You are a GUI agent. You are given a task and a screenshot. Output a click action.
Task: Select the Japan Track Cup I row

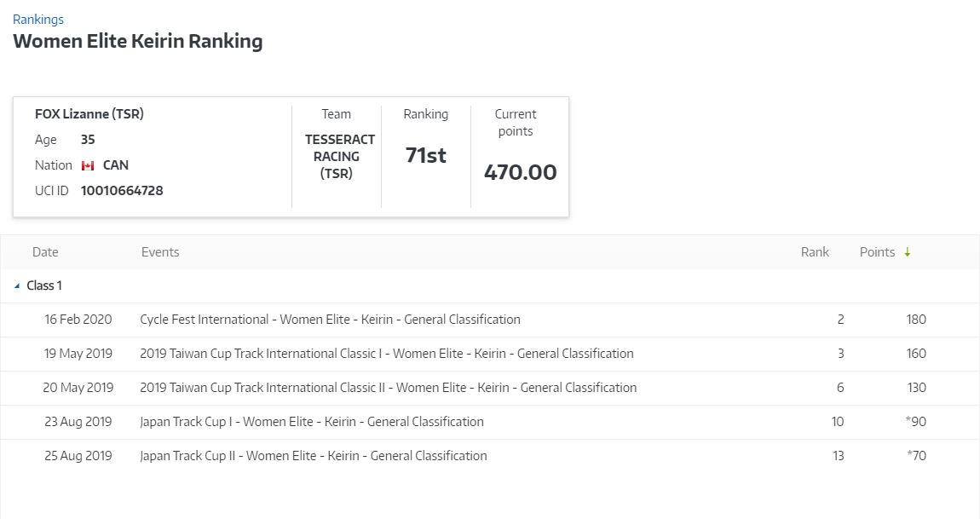click(x=311, y=422)
